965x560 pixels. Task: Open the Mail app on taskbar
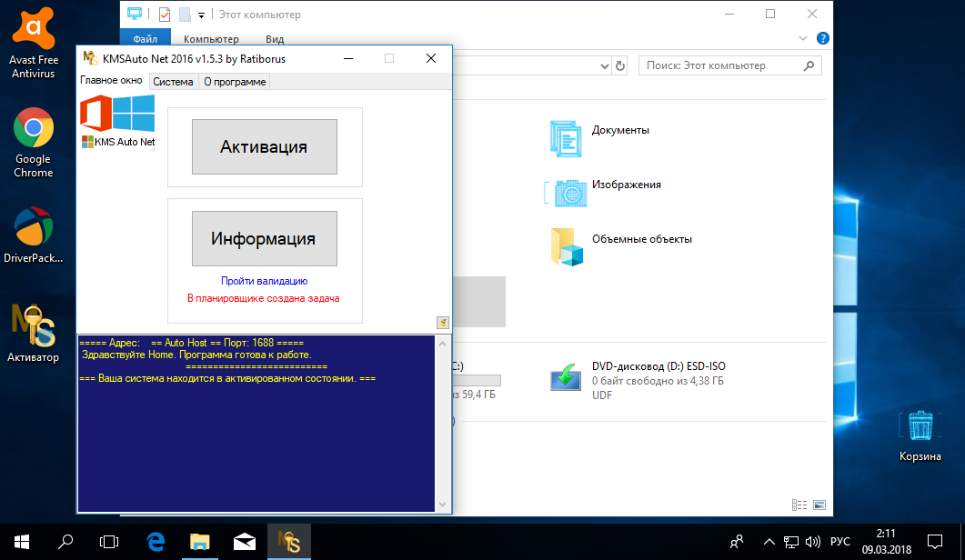pyautogui.click(x=245, y=542)
